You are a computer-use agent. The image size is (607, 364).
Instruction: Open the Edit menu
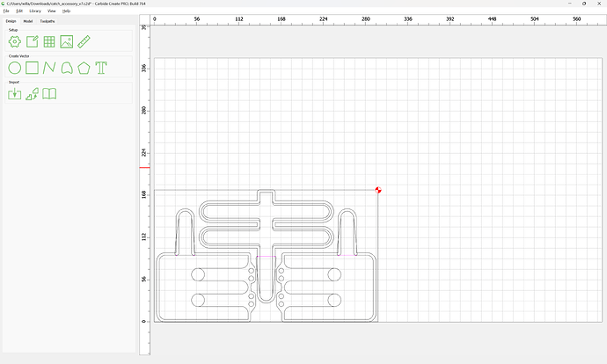(x=19, y=11)
